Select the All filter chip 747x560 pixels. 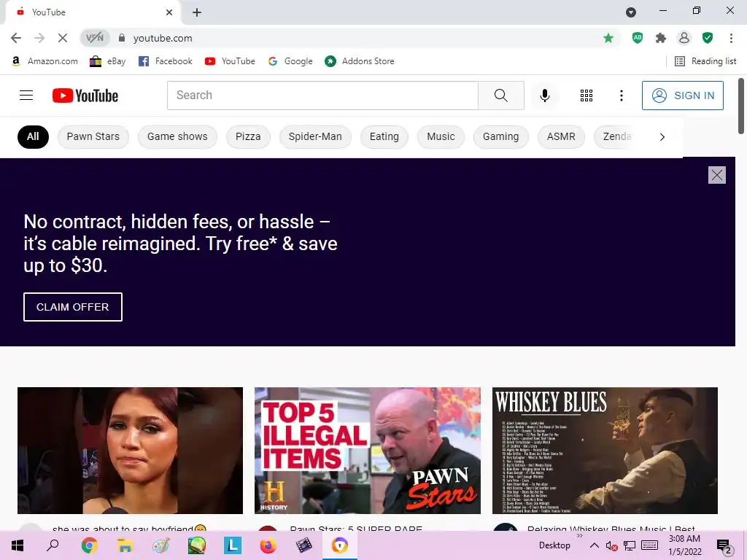point(33,136)
